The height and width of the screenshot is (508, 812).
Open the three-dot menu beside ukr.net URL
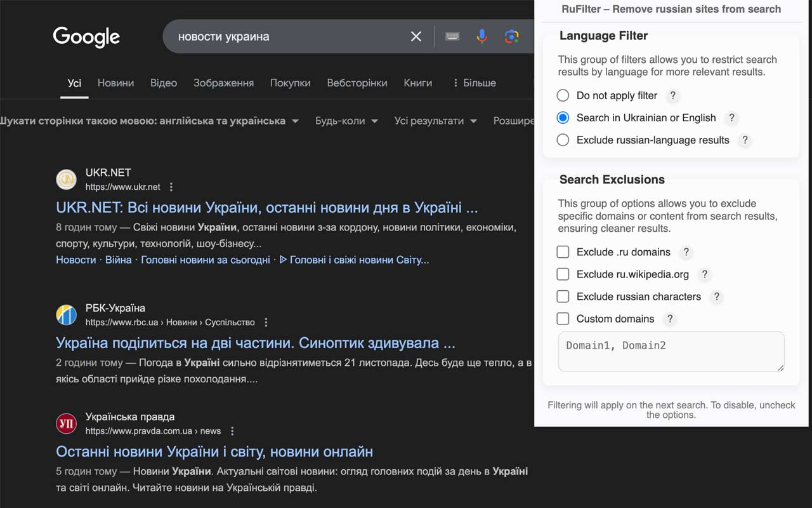[x=171, y=187]
